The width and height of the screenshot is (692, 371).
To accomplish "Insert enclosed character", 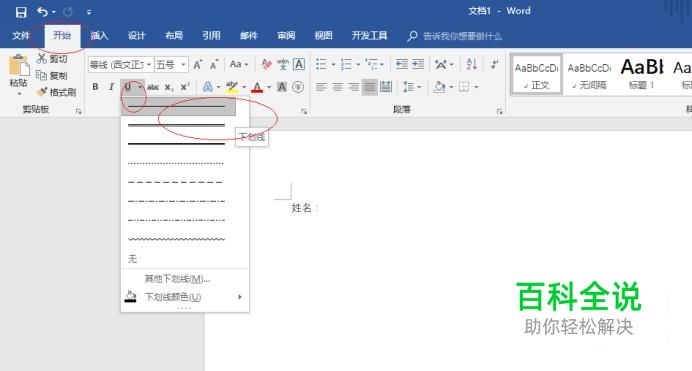I will (298, 87).
